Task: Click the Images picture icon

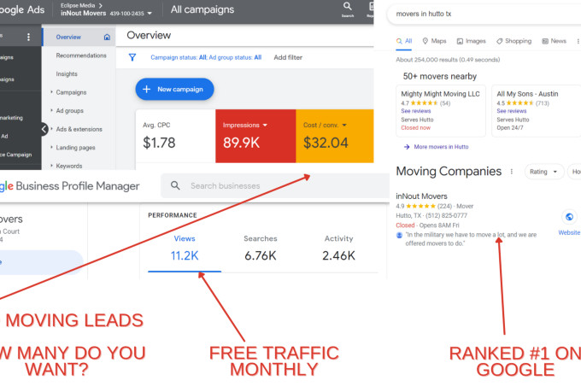Action: [x=460, y=41]
